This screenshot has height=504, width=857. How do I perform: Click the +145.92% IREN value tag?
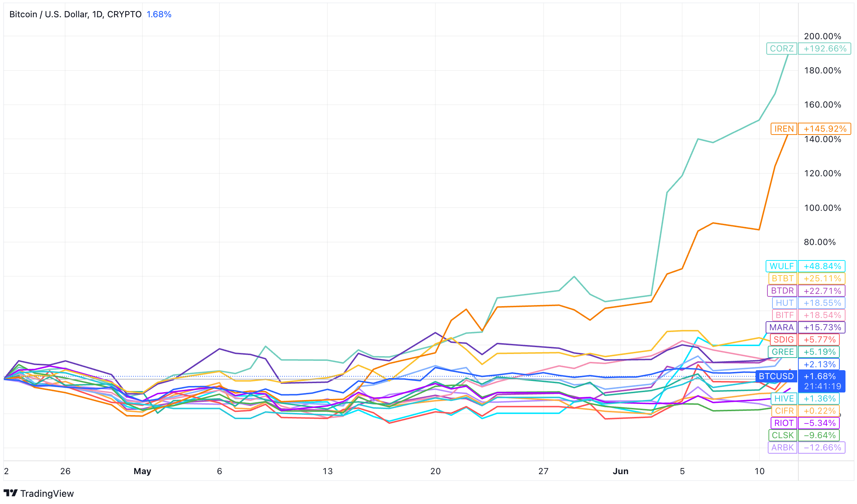click(825, 129)
